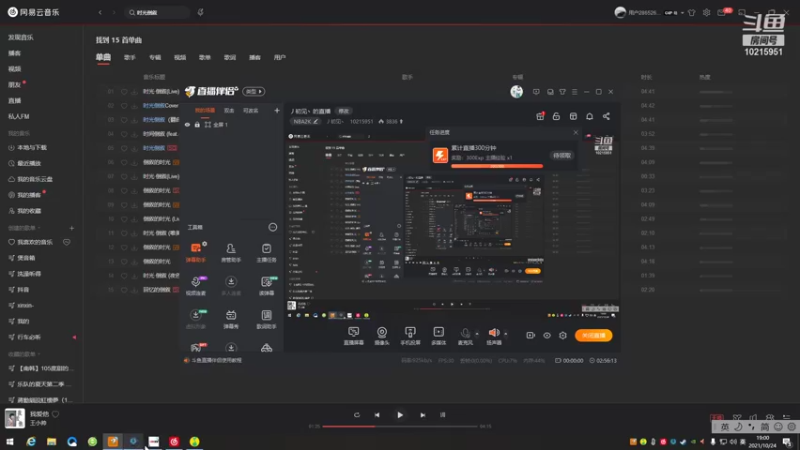The width and height of the screenshot is (800, 450).
Task: Play the current song in NetEase player
Action: coord(399,415)
